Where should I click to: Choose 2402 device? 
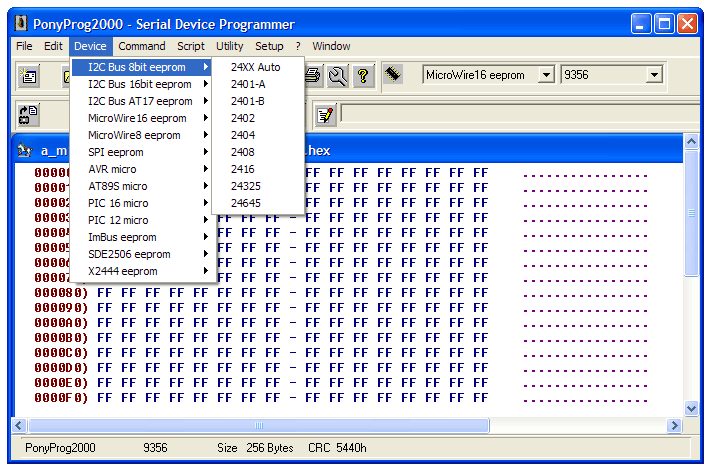[258, 118]
